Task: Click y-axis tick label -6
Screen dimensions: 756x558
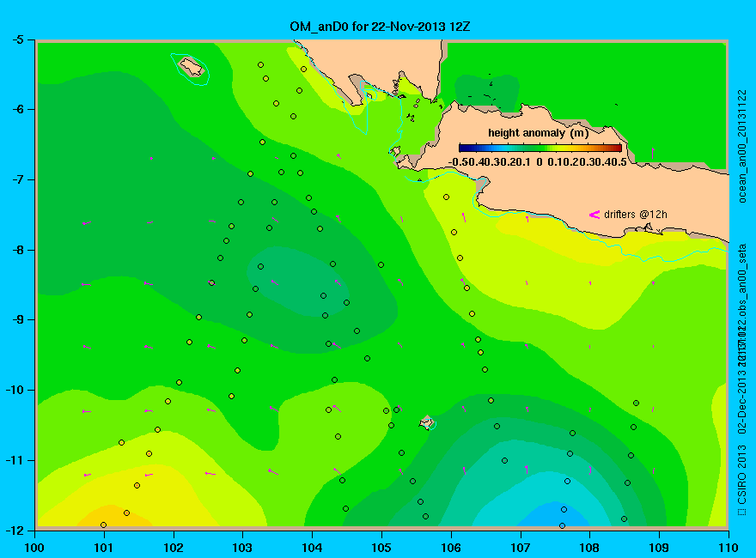Action: tap(17, 109)
